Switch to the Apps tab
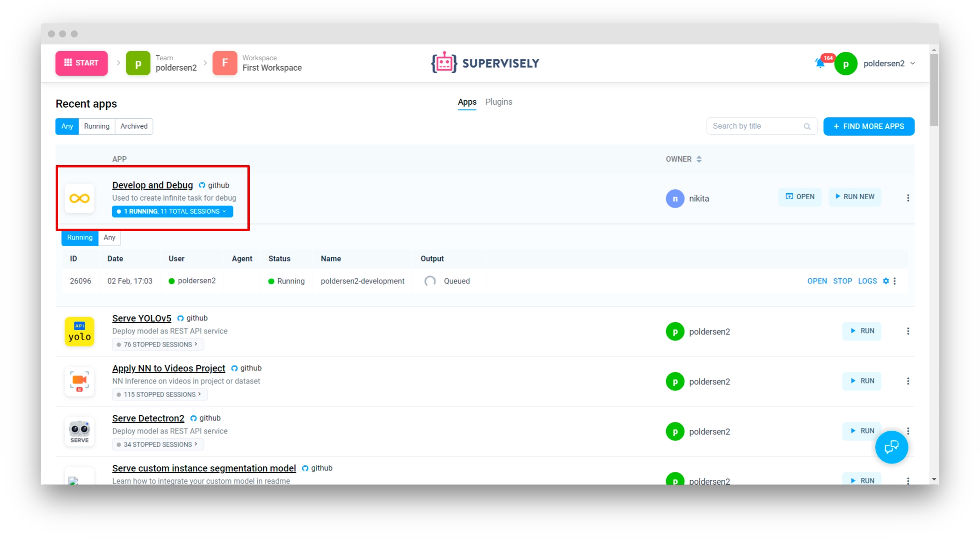 467,102
